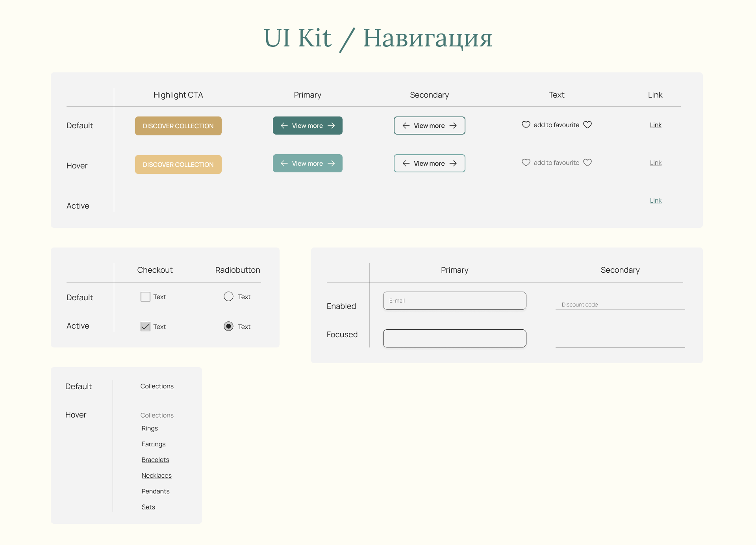Viewport: 756px width, 545px height.
Task: Click left heart icon beside default add to favourite
Action: tap(526, 125)
